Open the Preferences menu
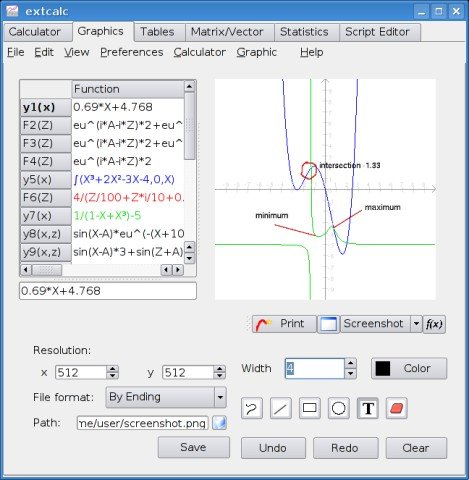The width and height of the screenshot is (469, 480). click(132, 52)
